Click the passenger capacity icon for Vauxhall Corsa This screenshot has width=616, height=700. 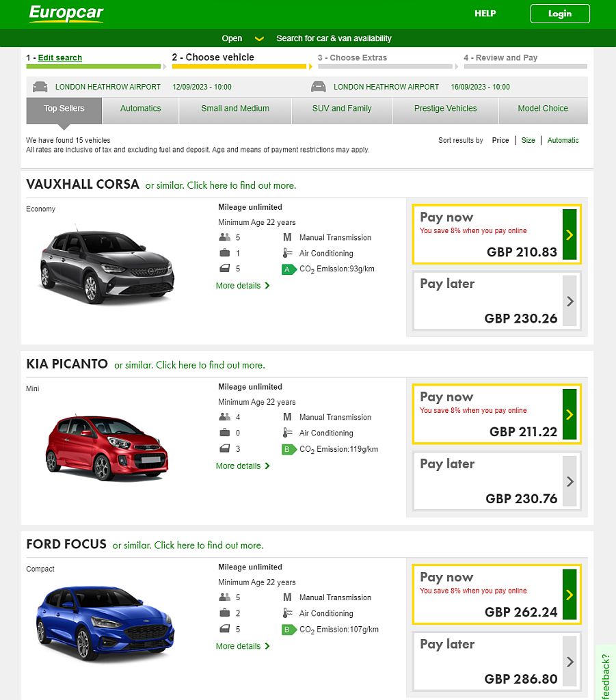(x=226, y=237)
